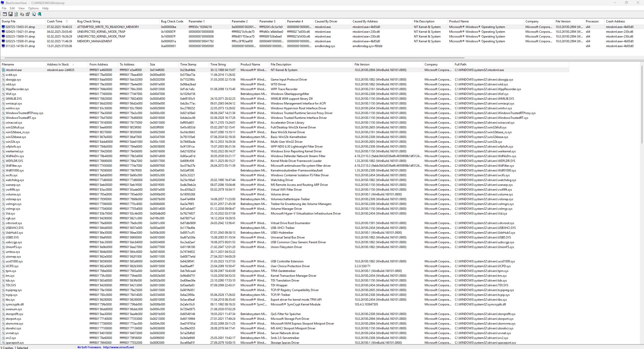Viewport: 644px width, 349px height.
Task: Open Advanced Options toolbar icon
Action: click(5, 14)
